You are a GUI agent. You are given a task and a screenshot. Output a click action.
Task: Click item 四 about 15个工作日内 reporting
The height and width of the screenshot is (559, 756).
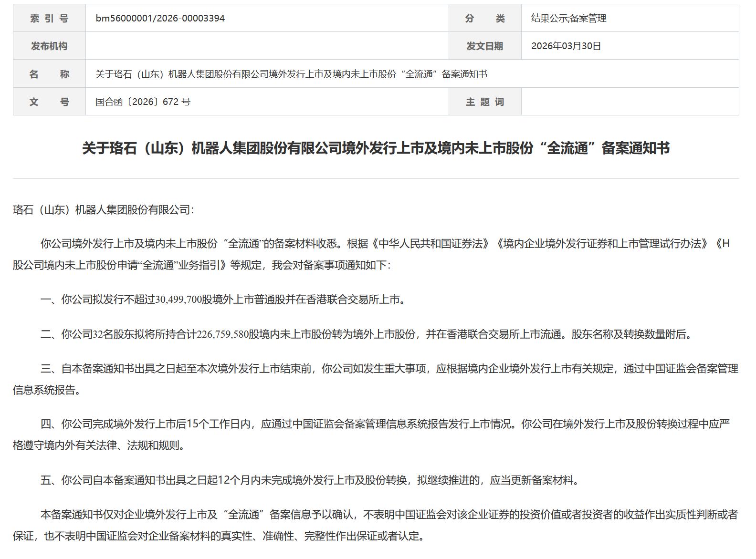pyautogui.click(x=376, y=435)
